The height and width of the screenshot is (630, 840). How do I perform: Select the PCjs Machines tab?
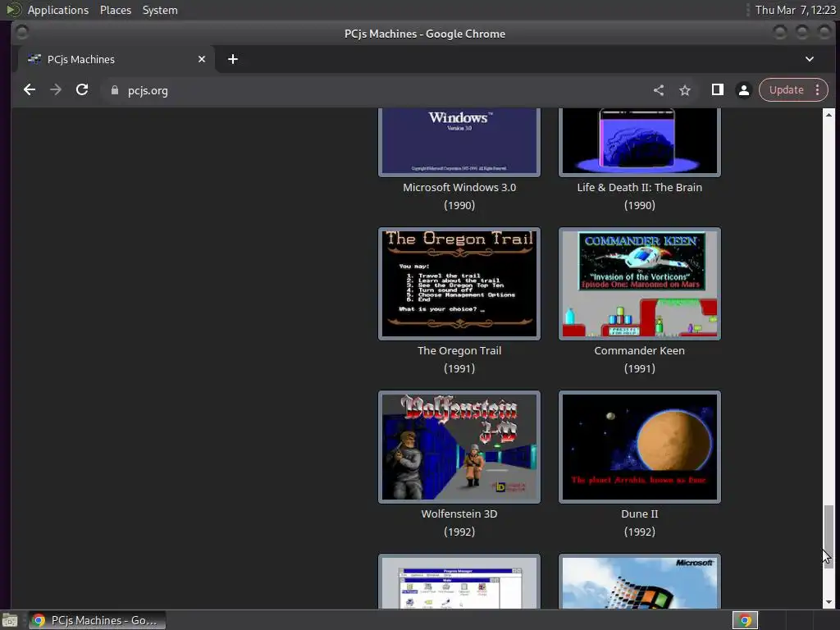point(116,59)
